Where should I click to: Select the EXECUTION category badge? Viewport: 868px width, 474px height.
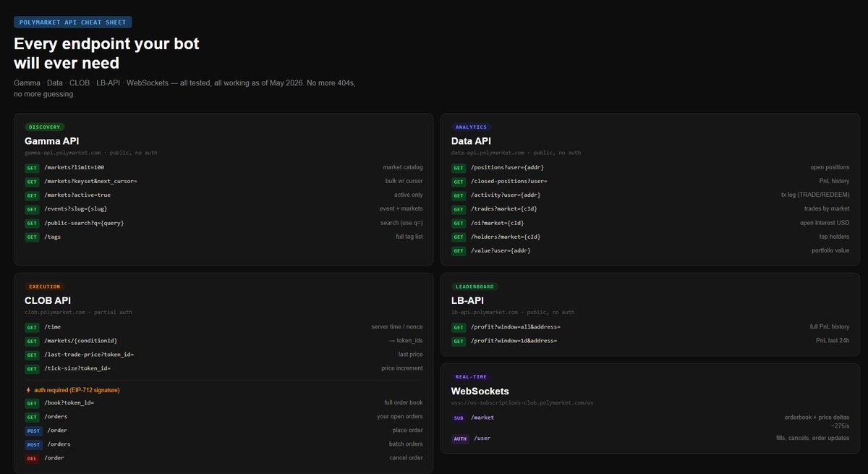click(x=45, y=287)
